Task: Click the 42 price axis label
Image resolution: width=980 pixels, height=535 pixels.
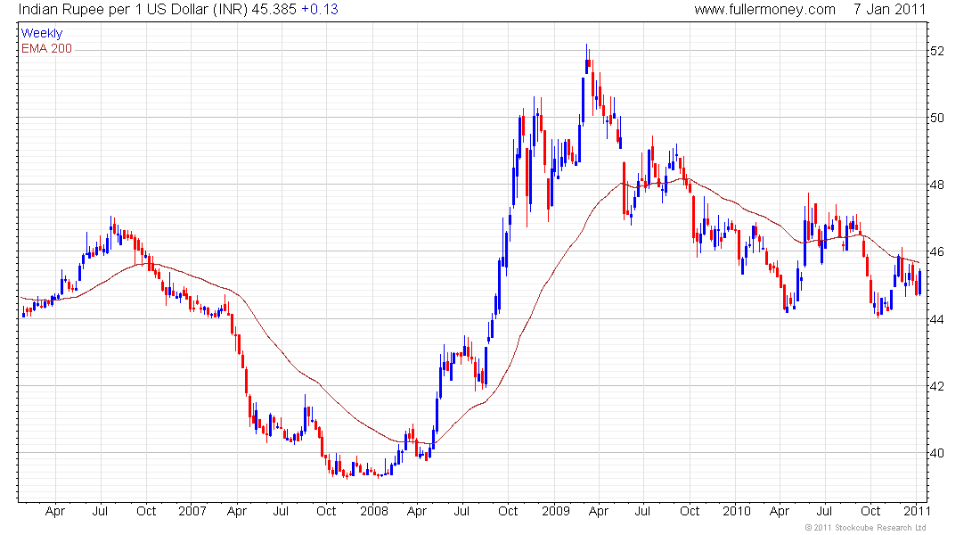Action: point(937,386)
